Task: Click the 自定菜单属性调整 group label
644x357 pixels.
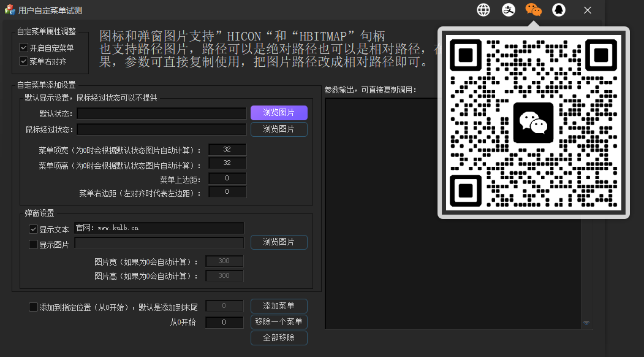Action: click(46, 31)
